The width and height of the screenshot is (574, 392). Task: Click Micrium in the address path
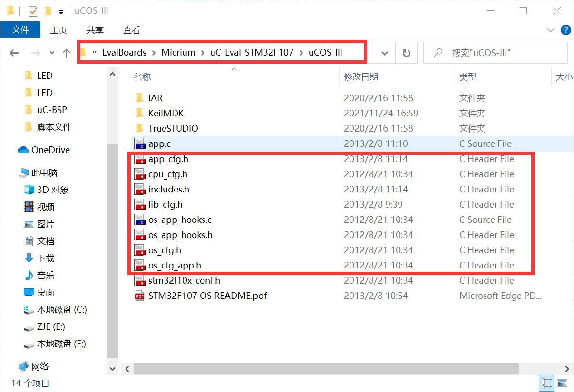click(x=178, y=52)
